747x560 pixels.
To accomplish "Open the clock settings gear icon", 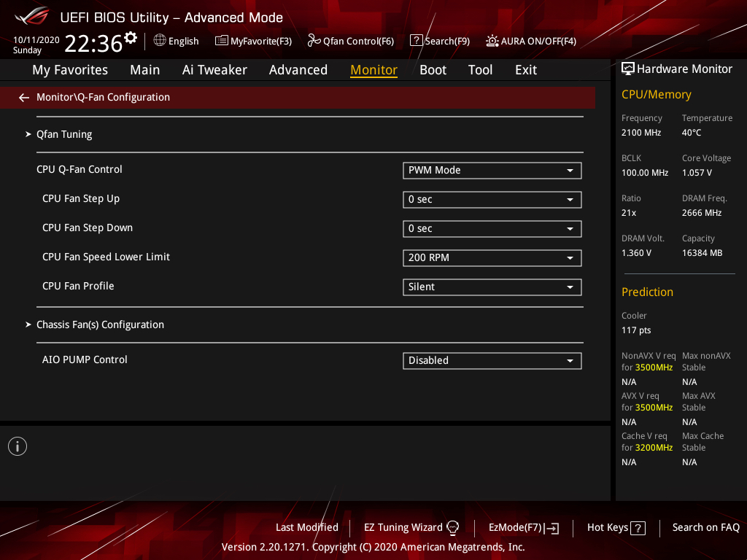I will coord(131,37).
